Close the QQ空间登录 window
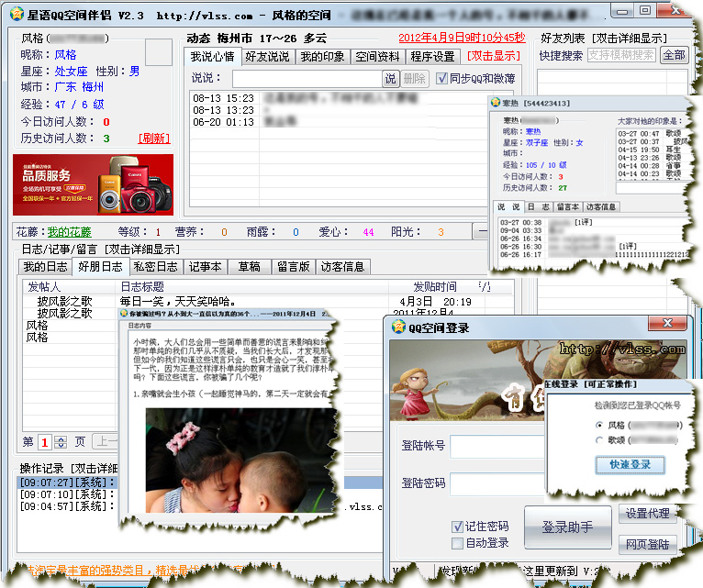 coord(667,322)
